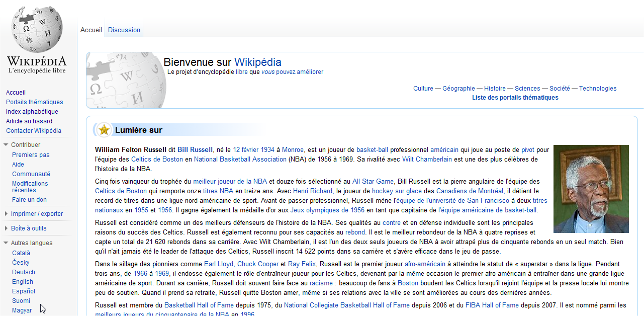Open the Géographie portal link

(x=458, y=89)
